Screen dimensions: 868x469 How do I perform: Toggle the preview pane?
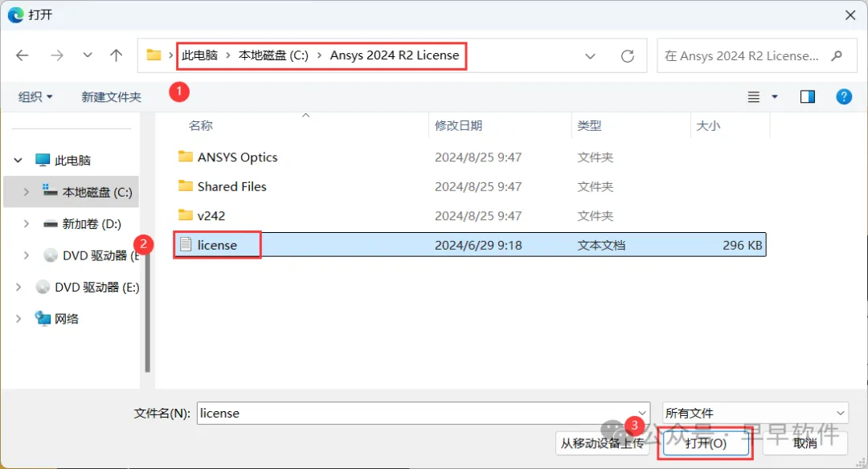807,97
